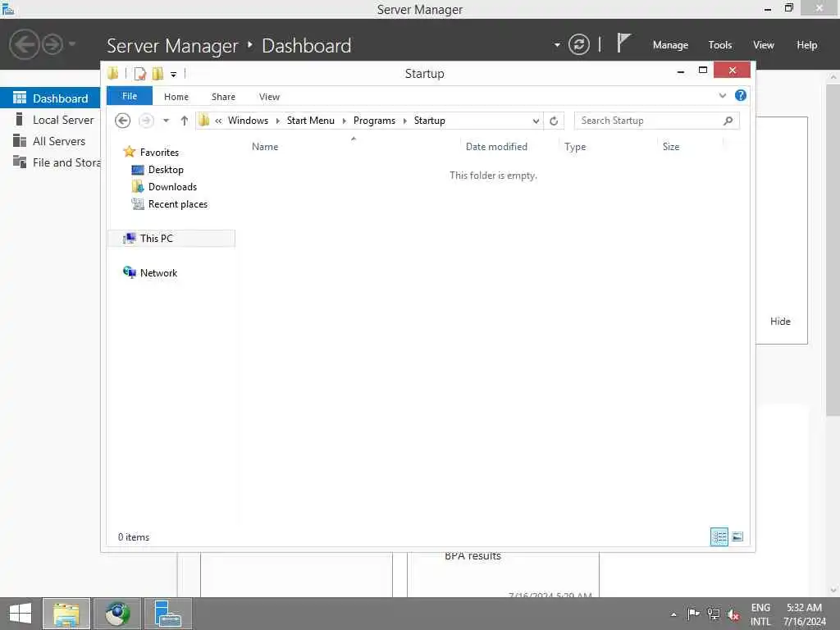
Task: Open the dropdown arrow after Programs breadcrumb
Action: (x=405, y=121)
